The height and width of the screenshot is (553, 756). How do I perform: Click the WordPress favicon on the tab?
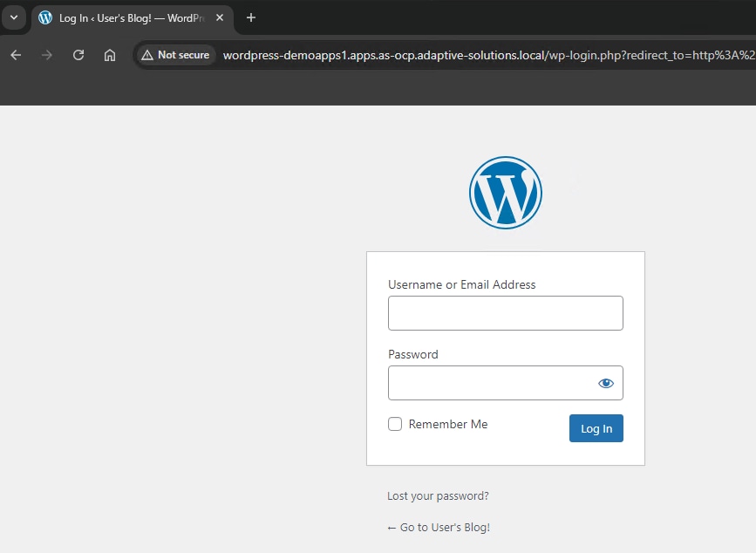point(45,18)
